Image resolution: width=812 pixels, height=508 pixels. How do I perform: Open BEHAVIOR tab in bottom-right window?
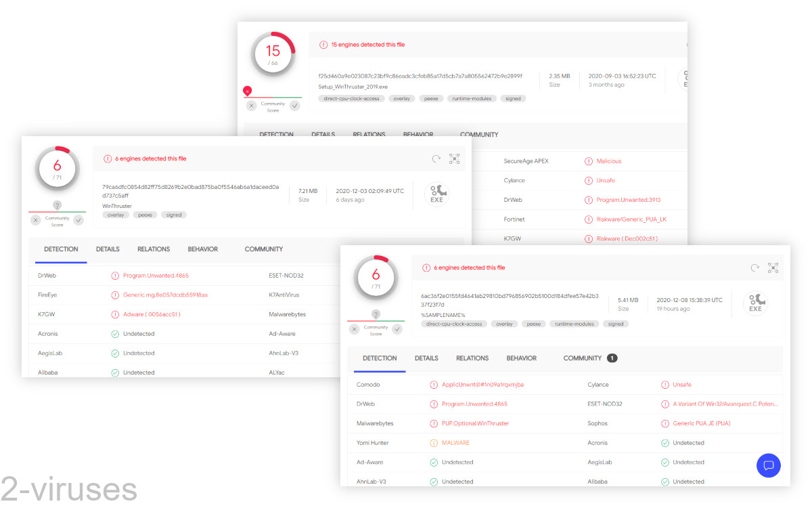coord(522,358)
